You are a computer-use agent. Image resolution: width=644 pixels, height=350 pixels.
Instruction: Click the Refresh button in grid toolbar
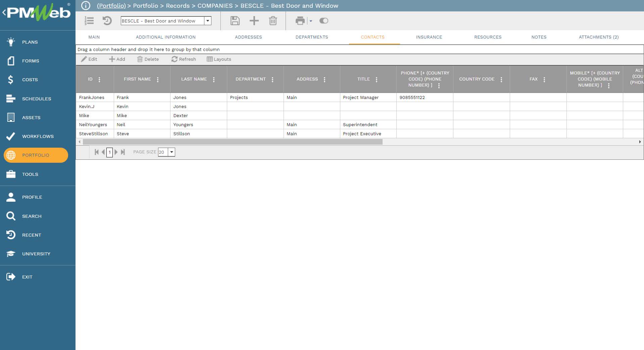click(184, 59)
